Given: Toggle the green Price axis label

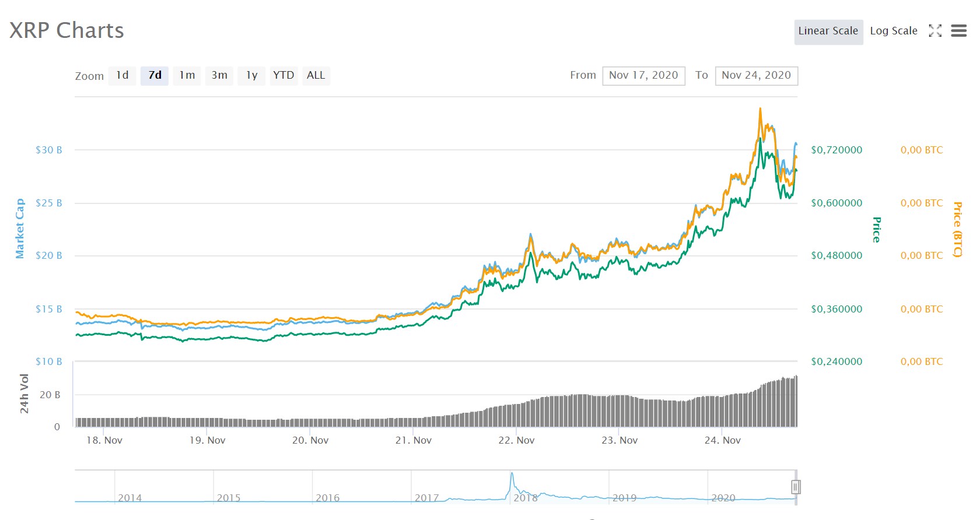Looking at the screenshot, I should click(x=876, y=230).
